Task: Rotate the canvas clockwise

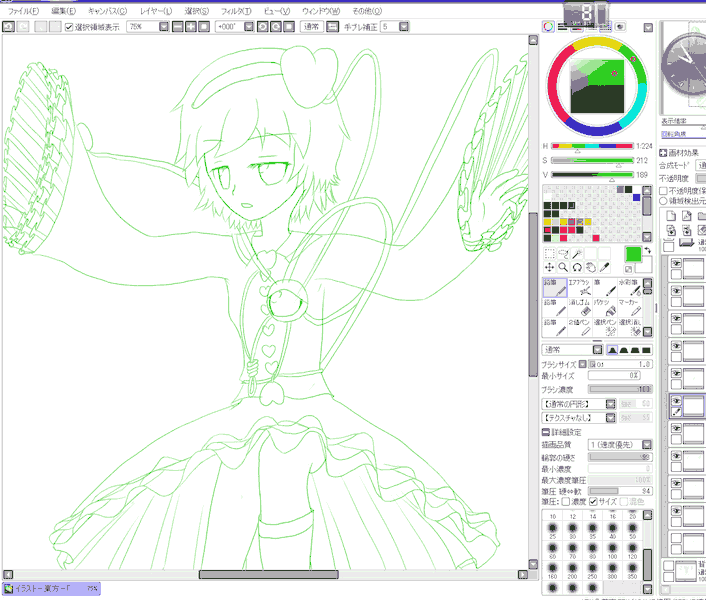Action: point(276,27)
